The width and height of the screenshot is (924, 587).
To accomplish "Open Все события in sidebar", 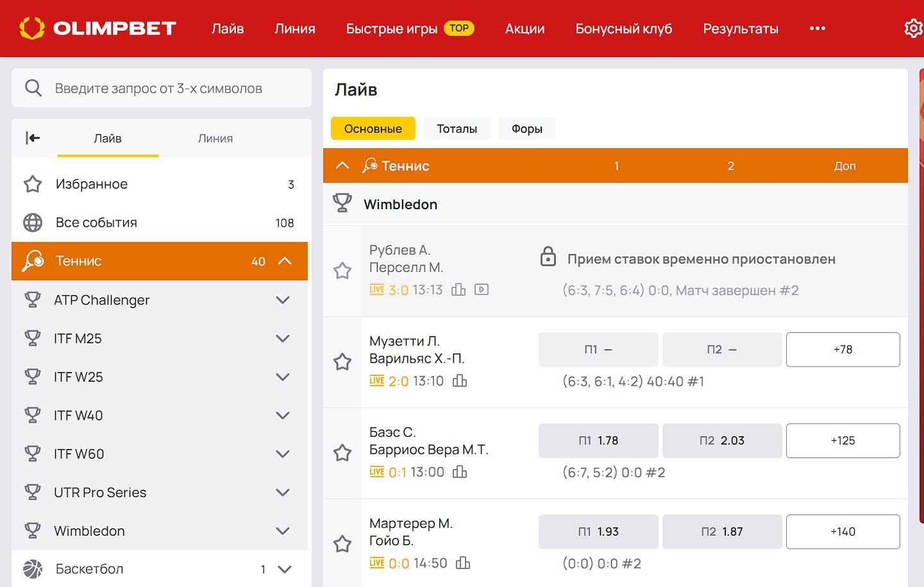I will click(160, 223).
